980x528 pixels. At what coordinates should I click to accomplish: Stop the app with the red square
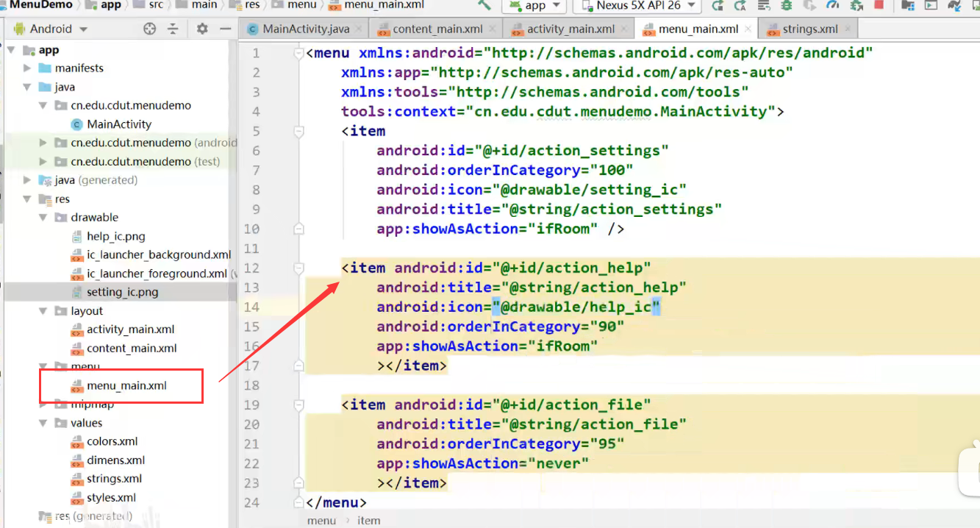click(878, 5)
